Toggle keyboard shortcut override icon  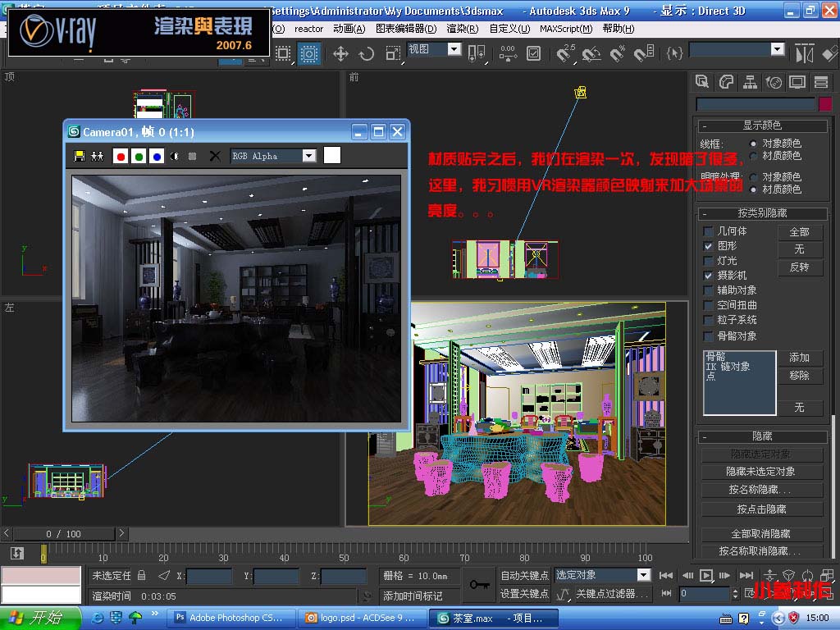(533, 53)
